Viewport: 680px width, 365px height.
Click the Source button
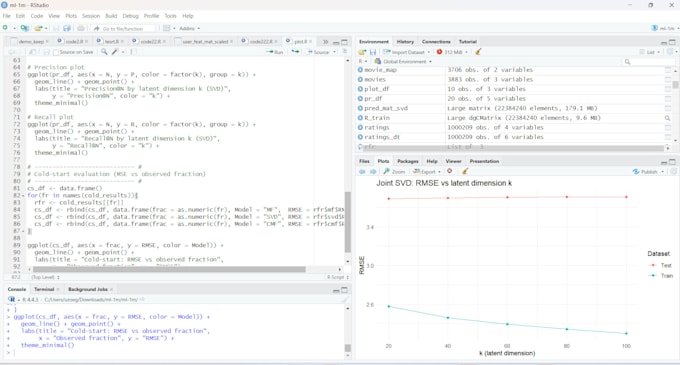318,52
